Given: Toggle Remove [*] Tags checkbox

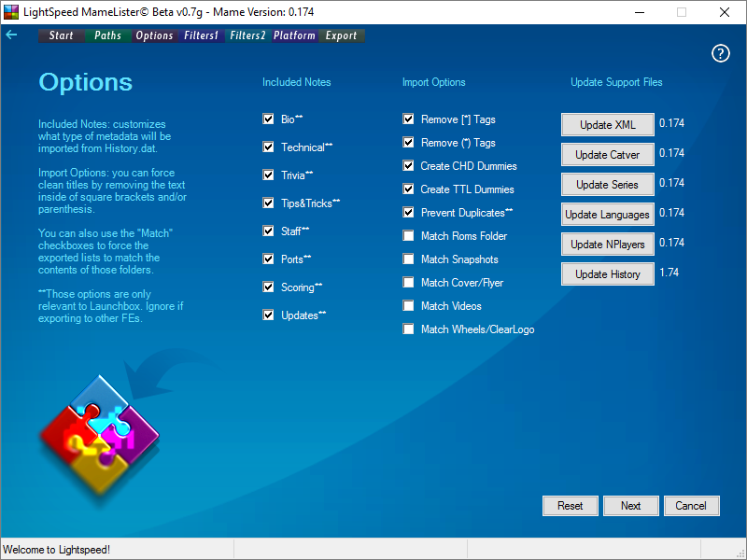Looking at the screenshot, I should (x=408, y=119).
